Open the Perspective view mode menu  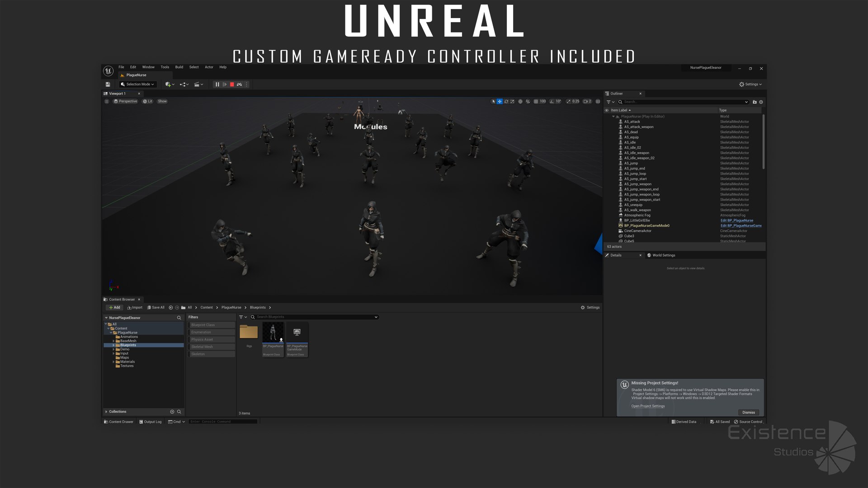click(x=125, y=102)
